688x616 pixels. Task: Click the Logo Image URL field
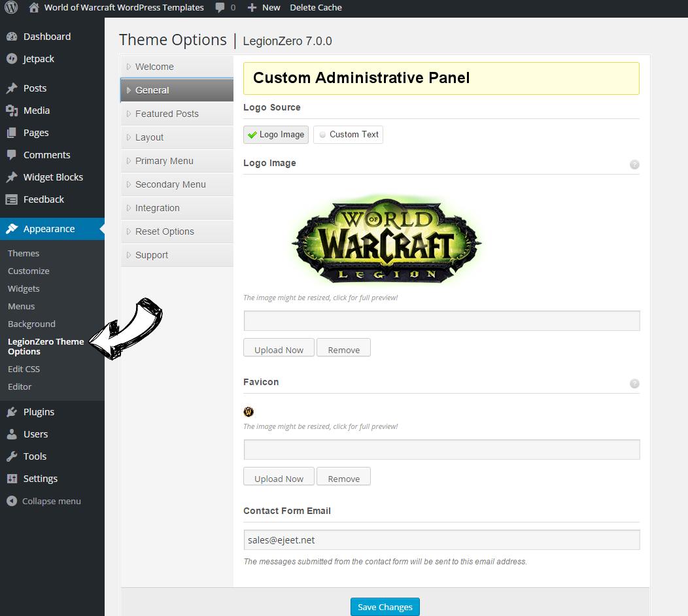point(442,320)
